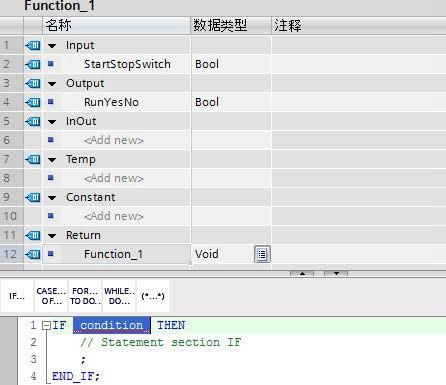
Task: Click the interface icon on Temp row
Action: pos(33,159)
